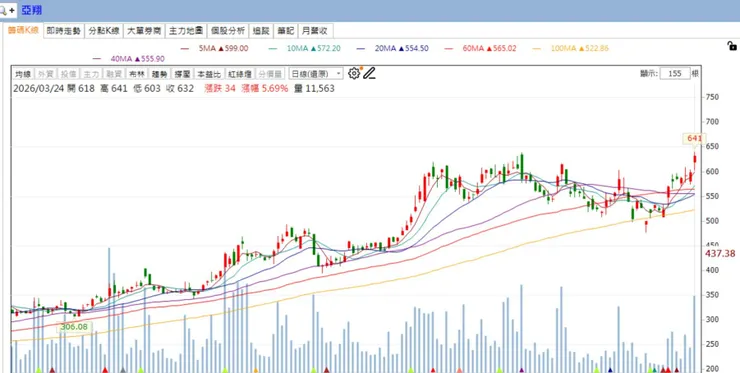Click the 641 high price label

(x=694, y=138)
